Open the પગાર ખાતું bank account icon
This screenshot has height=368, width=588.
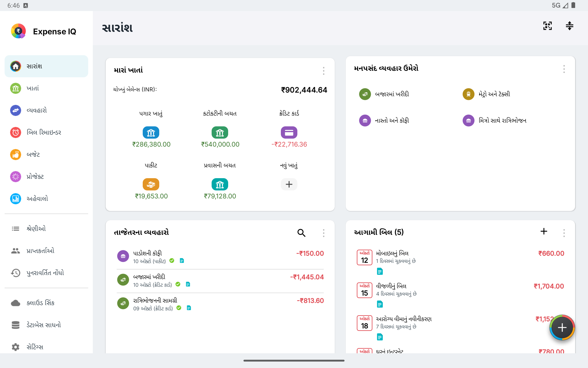coord(151,132)
